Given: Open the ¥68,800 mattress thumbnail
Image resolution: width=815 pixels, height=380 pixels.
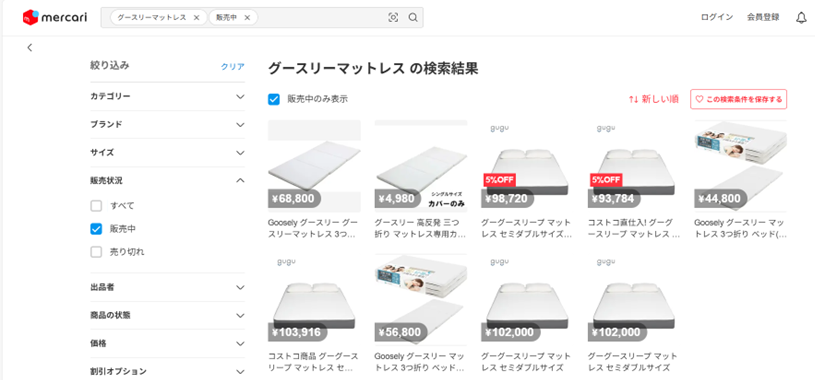Looking at the screenshot, I should coord(314,166).
